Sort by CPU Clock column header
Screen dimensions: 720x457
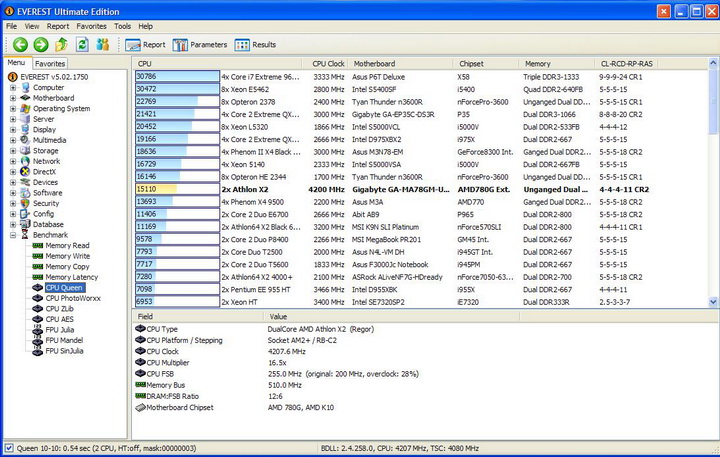(x=325, y=64)
